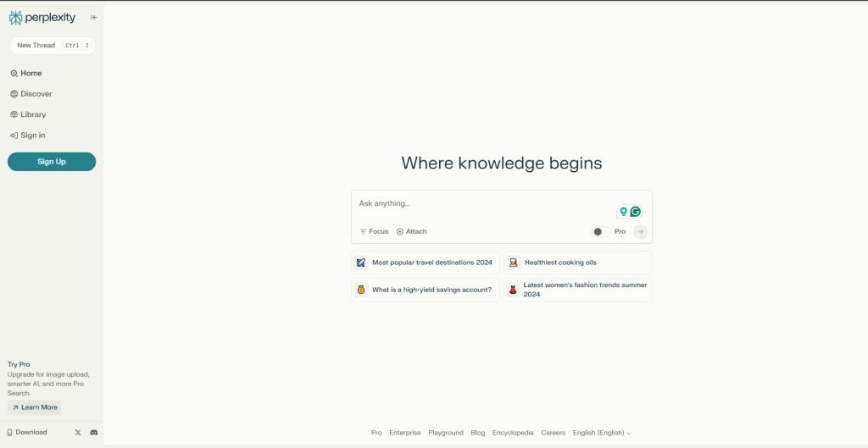The height and width of the screenshot is (448, 868).
Task: Click the Grammarly icon in the search box
Action: [x=635, y=212]
